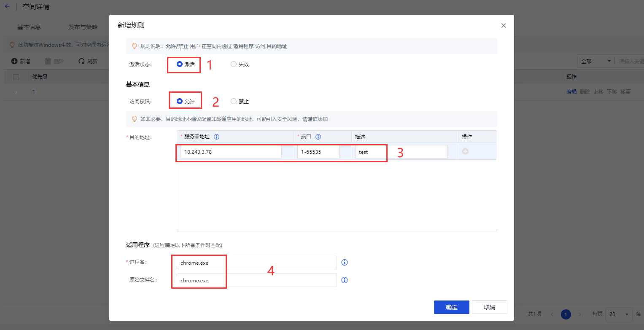Click the port field showing 1-65535
The height and width of the screenshot is (330, 644).
(318, 152)
